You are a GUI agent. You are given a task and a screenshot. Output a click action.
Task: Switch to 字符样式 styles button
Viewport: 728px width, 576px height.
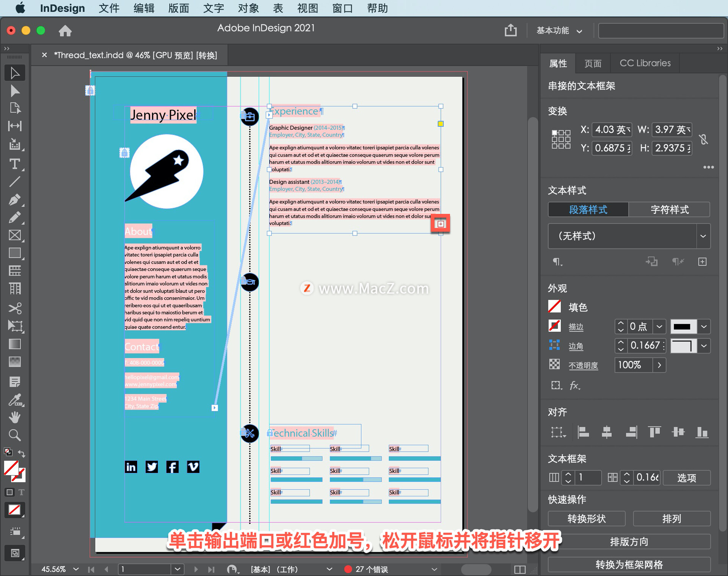point(669,210)
